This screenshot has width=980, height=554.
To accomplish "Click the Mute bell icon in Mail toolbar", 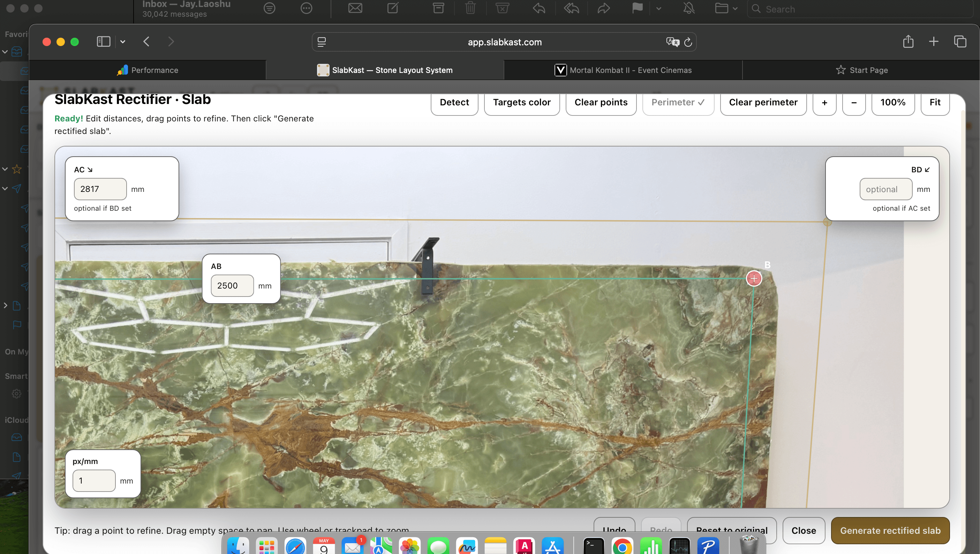I will click(689, 8).
